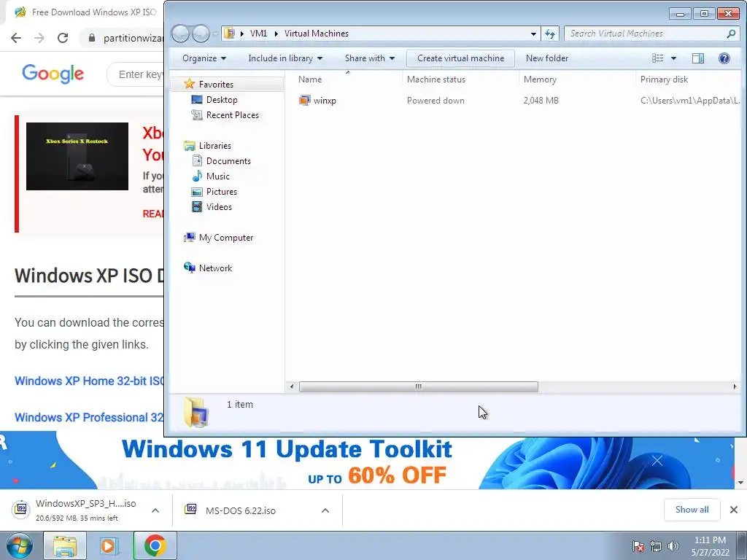Viewport: 747px width, 560px height.
Task: Click the site padlock icon in Chrome
Action: [x=92, y=38]
